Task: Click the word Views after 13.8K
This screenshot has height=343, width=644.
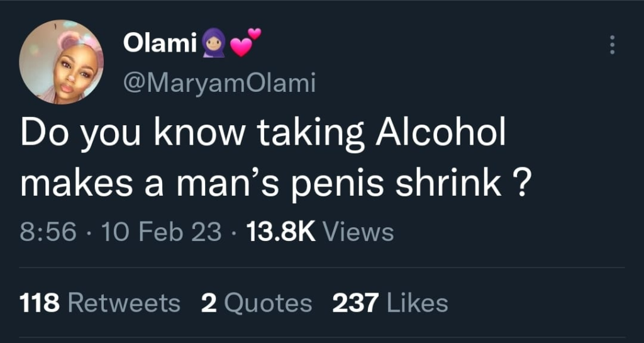Action: 358,232
